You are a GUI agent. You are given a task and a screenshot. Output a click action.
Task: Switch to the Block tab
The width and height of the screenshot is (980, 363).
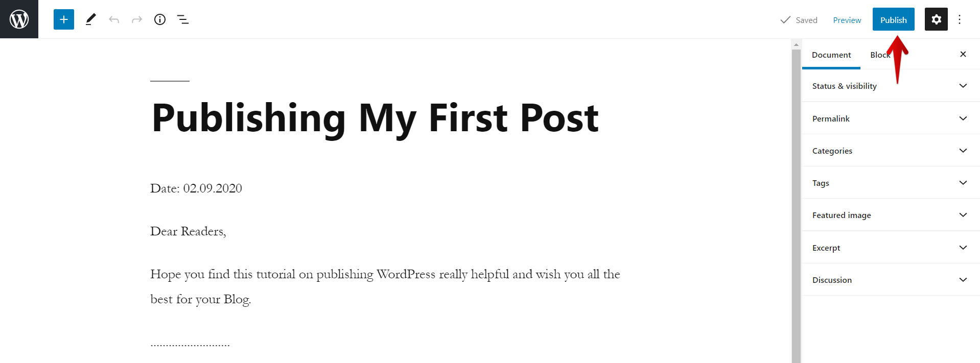[x=880, y=55]
